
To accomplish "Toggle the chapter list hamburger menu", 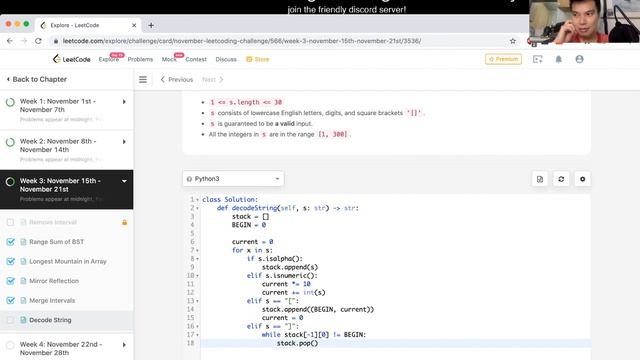I will 143,80.
